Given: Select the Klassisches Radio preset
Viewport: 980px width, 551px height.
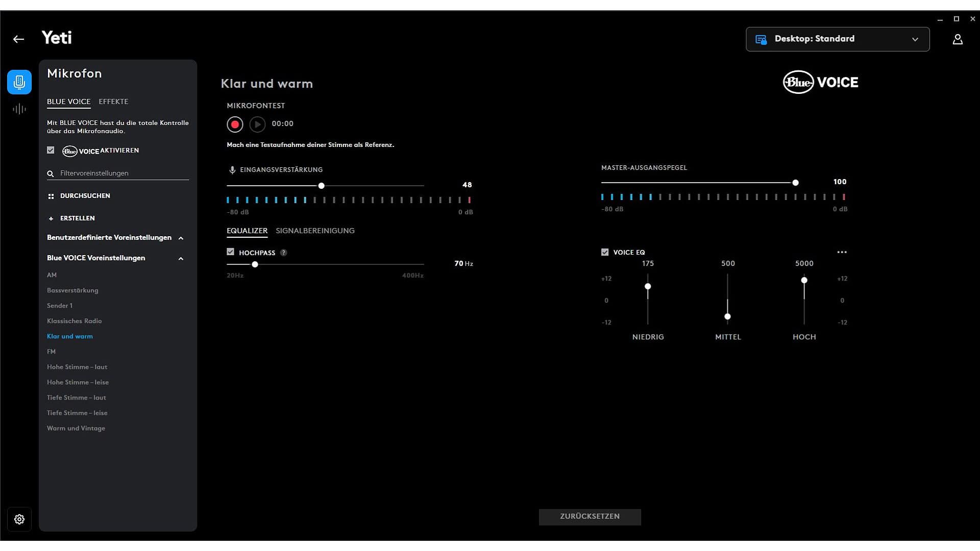Looking at the screenshot, I should [75, 321].
